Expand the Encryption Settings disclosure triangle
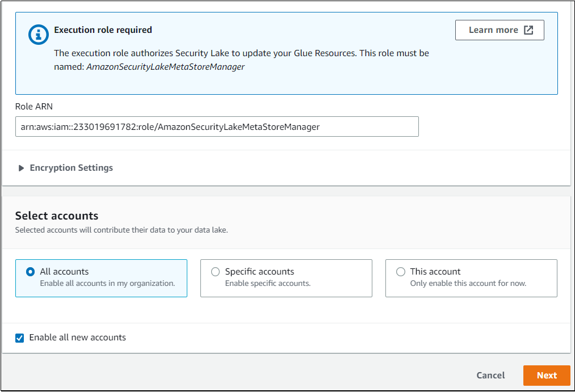This screenshot has width=575, height=392. coord(22,168)
